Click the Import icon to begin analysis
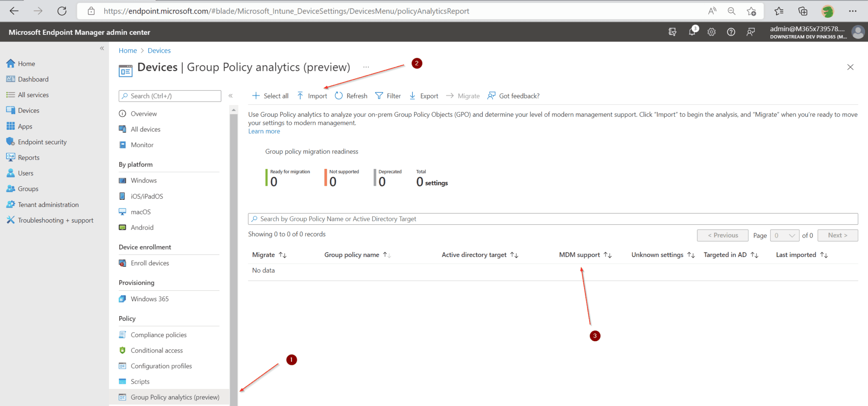 [312, 95]
